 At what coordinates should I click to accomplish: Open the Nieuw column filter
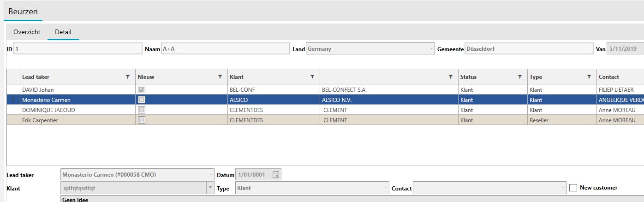[x=220, y=77]
